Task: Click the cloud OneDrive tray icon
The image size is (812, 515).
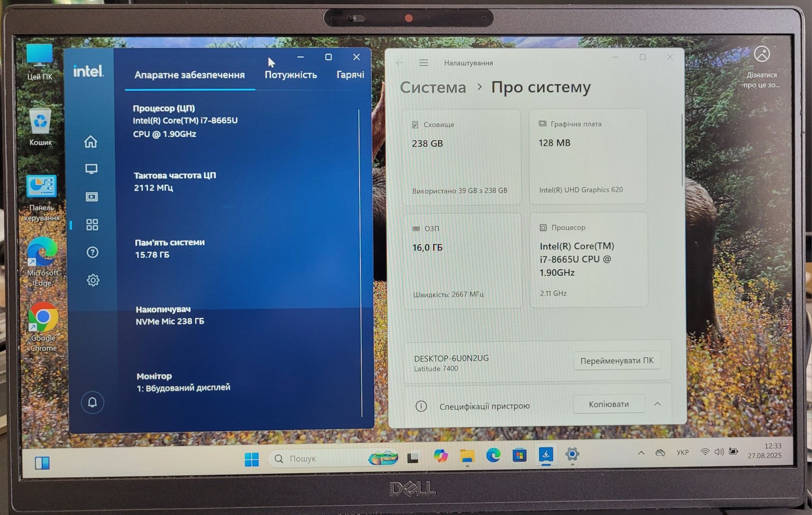Action: (660, 453)
